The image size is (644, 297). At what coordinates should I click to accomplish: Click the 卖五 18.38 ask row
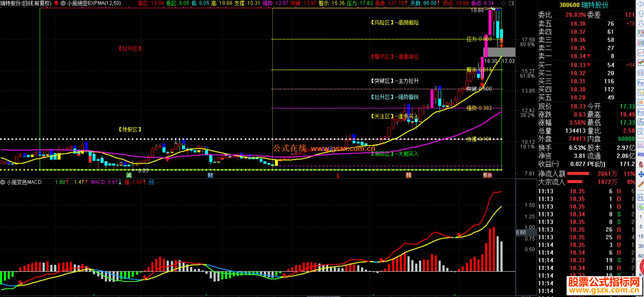click(x=586, y=24)
